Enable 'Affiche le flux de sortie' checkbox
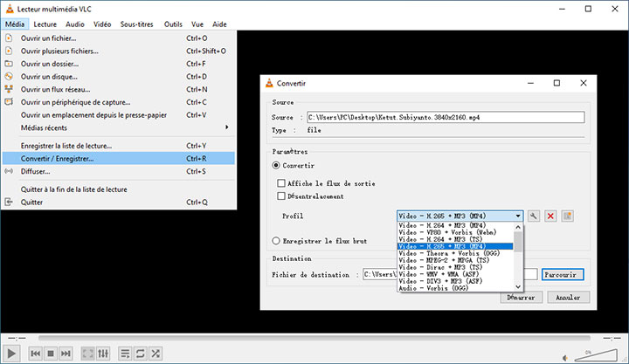Image resolution: width=629 pixels, height=364 pixels. pos(281,183)
